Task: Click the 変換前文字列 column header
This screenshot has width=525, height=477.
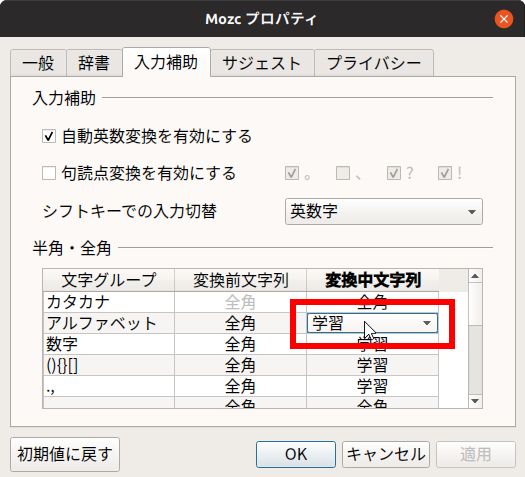Action: pos(240,280)
